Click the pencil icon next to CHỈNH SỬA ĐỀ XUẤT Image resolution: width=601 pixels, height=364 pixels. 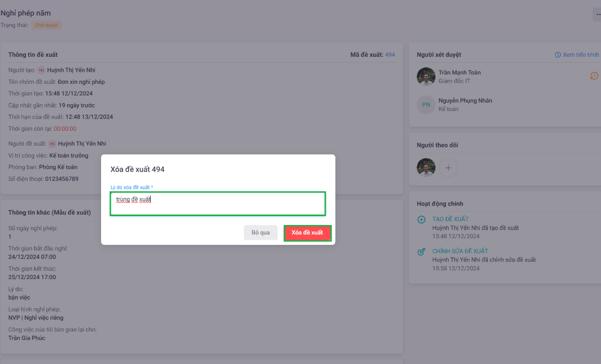click(422, 251)
